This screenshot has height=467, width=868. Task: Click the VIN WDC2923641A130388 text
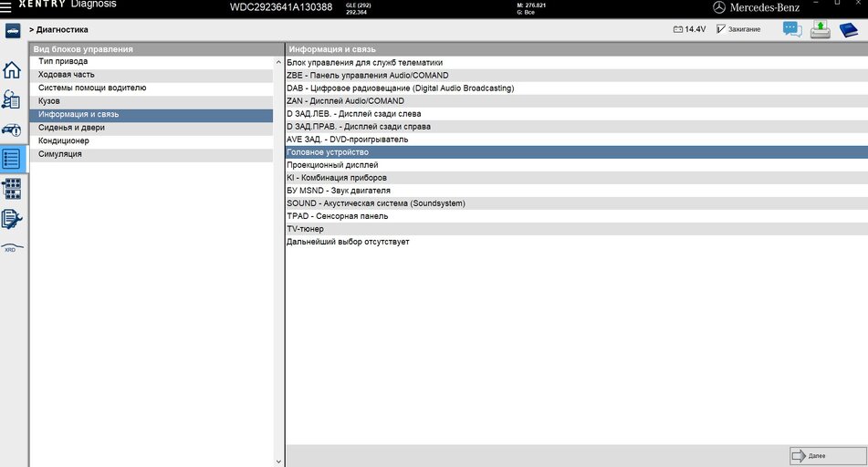pos(281,7)
